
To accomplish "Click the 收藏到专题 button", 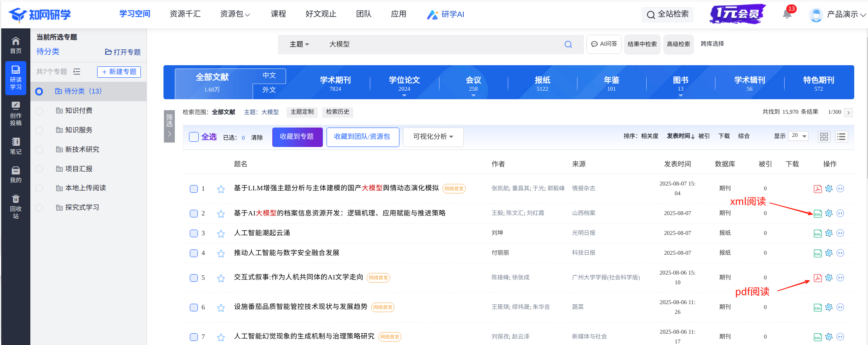I will pos(297,137).
